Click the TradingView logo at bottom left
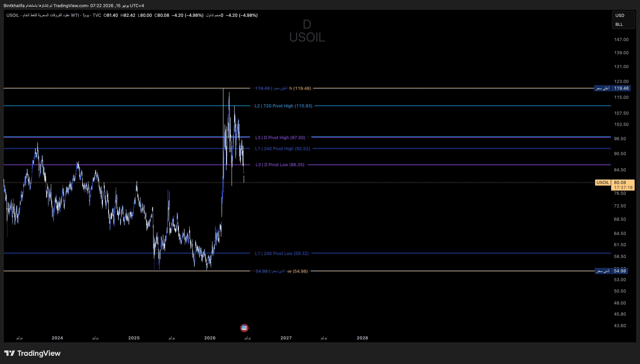This screenshot has width=640, height=364. click(32, 353)
